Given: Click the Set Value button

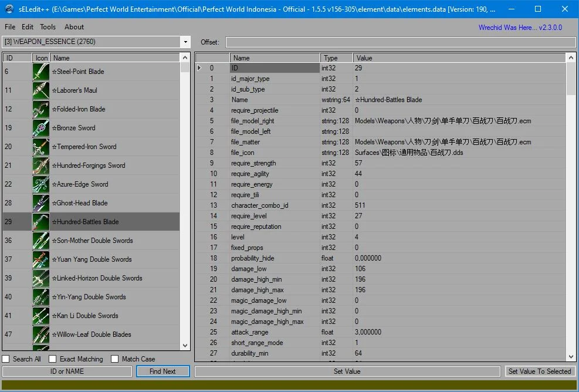Looking at the screenshot, I should click(x=347, y=371).
